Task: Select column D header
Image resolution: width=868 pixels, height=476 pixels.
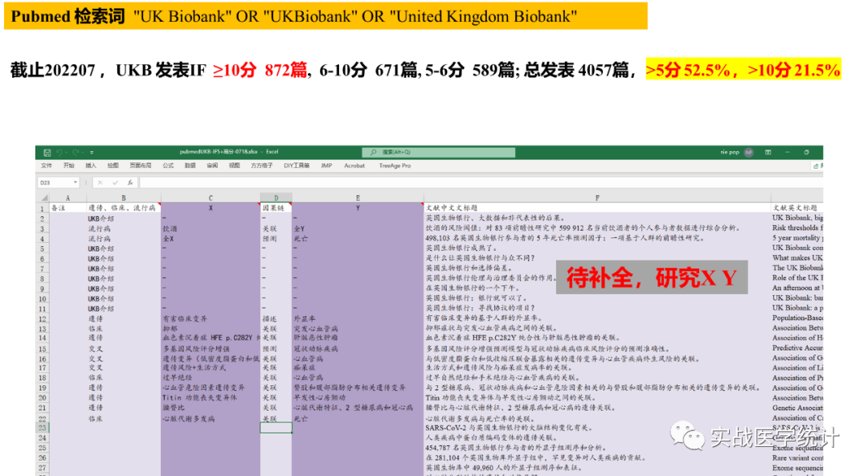Action: [276, 198]
